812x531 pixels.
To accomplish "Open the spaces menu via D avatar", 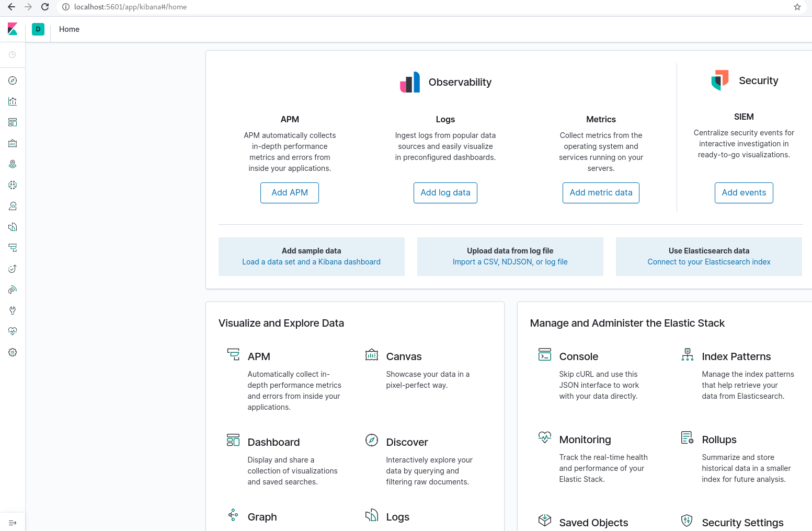I will tap(38, 29).
